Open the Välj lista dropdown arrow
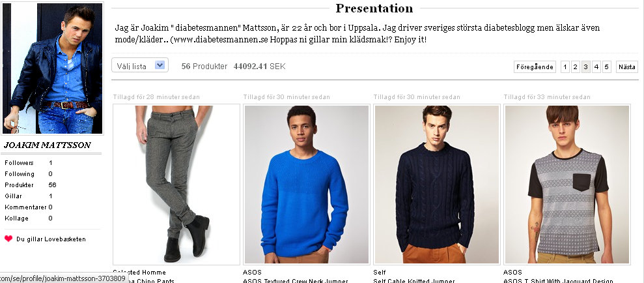 pos(160,65)
